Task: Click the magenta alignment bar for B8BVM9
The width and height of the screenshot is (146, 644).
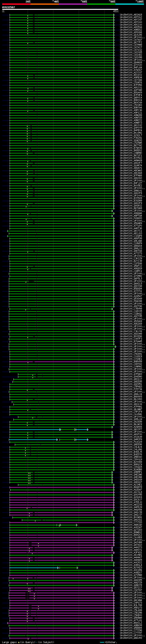Action: 62,362
